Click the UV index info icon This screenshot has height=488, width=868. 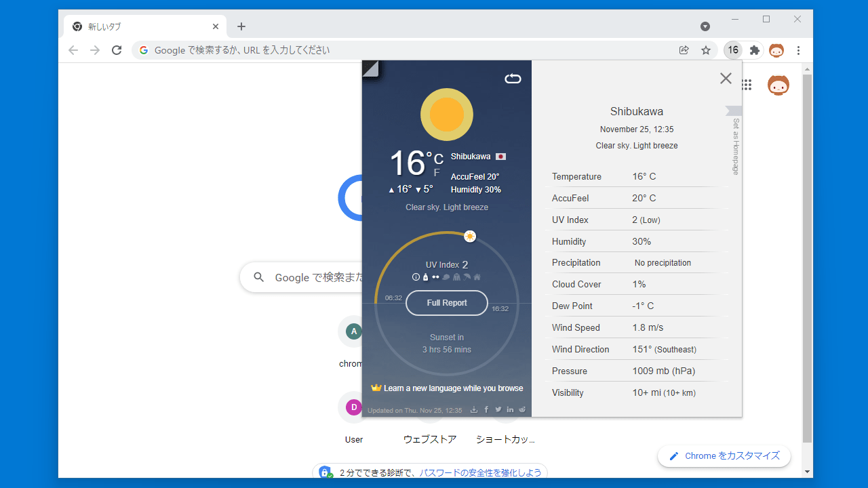tap(416, 277)
